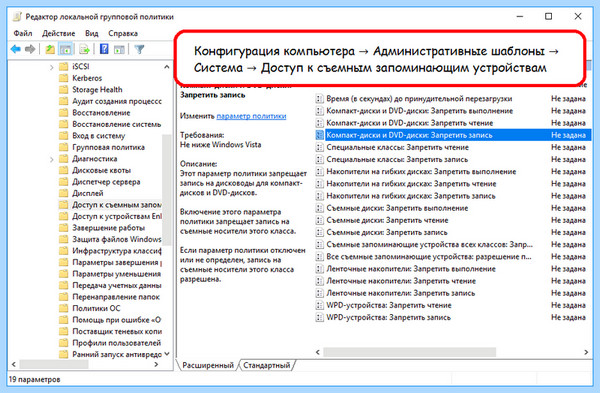Screen dimensions: 600x393
Task: Select 'Все съемные запоминающие устройства: разрешение' policy
Action: coord(429,257)
